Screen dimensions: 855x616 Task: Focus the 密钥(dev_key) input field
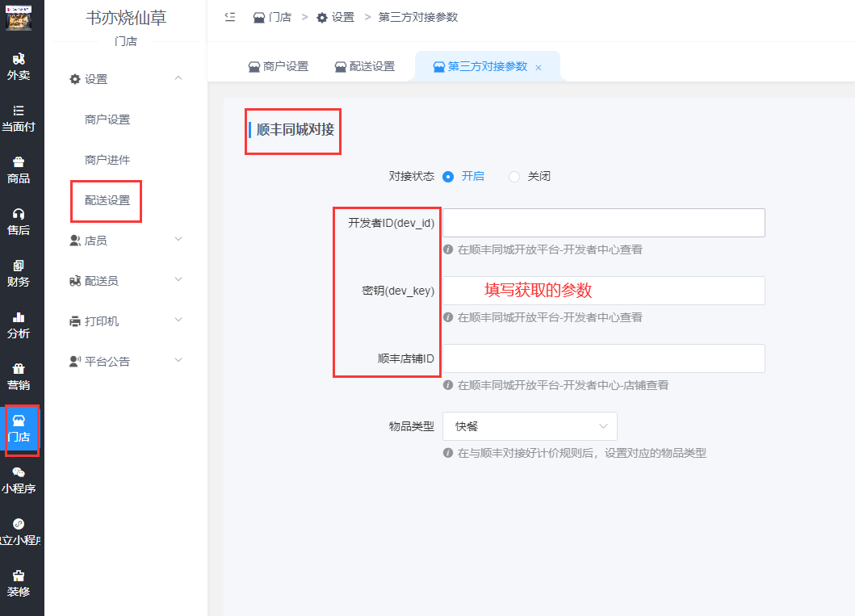coord(604,291)
